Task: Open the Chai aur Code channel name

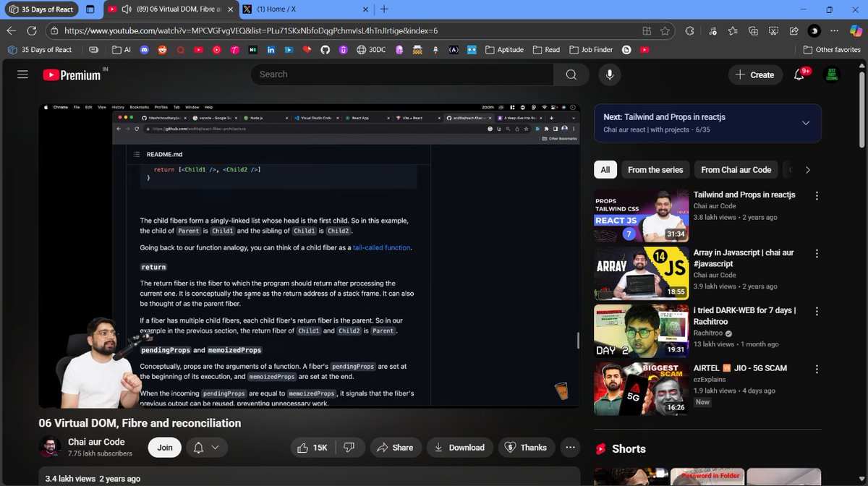Action: point(96,442)
